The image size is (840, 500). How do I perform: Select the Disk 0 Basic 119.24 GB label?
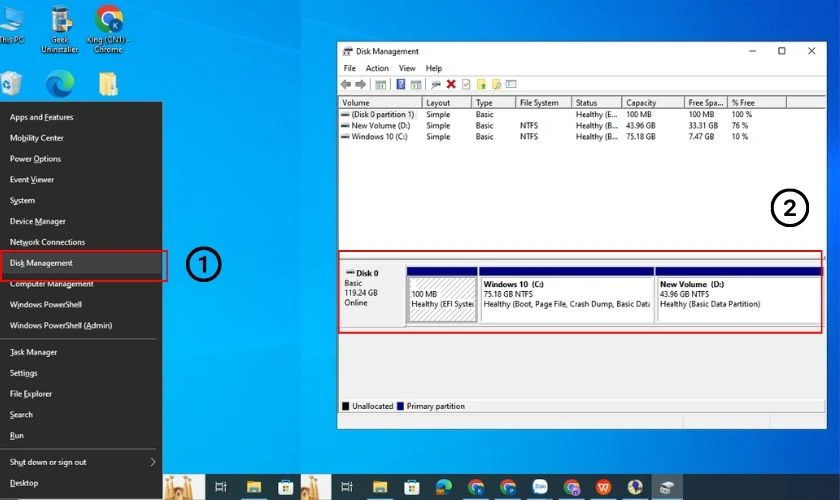(372, 294)
